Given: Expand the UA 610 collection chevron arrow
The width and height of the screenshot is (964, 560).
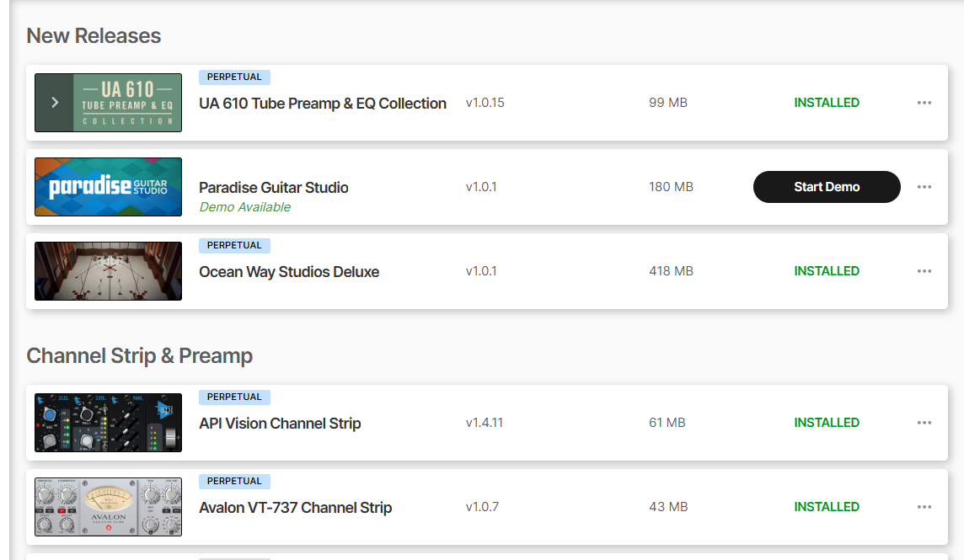Looking at the screenshot, I should [55, 103].
